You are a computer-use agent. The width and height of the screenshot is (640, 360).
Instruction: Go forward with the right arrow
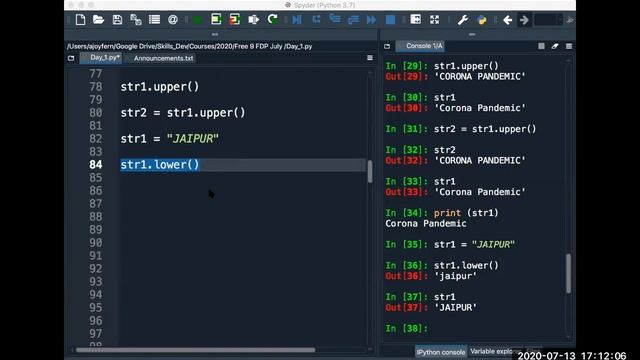coord(524,20)
